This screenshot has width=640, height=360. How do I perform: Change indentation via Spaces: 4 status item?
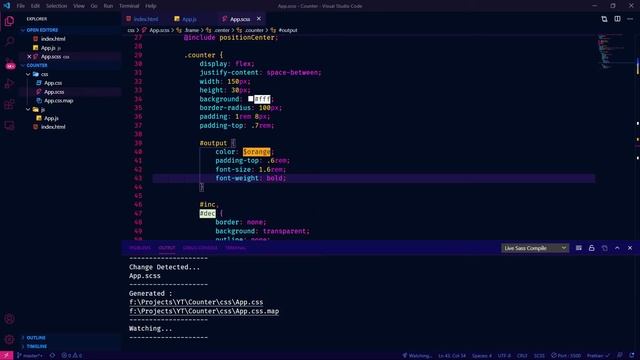482,356
